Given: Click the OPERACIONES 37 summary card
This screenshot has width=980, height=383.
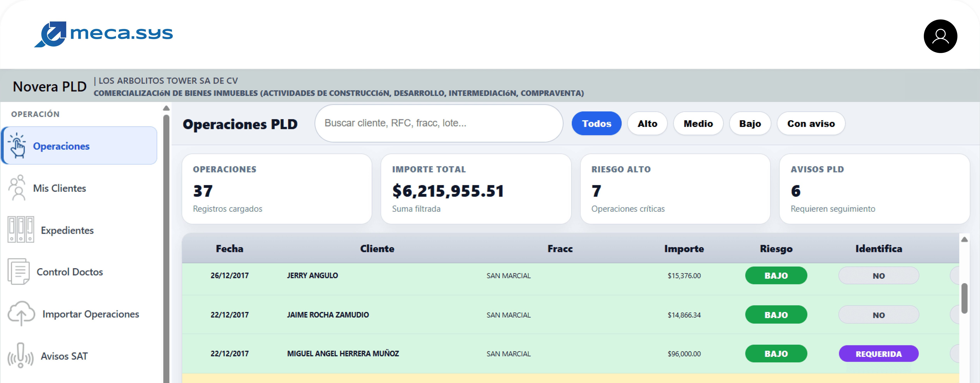Looking at the screenshot, I should point(277,189).
